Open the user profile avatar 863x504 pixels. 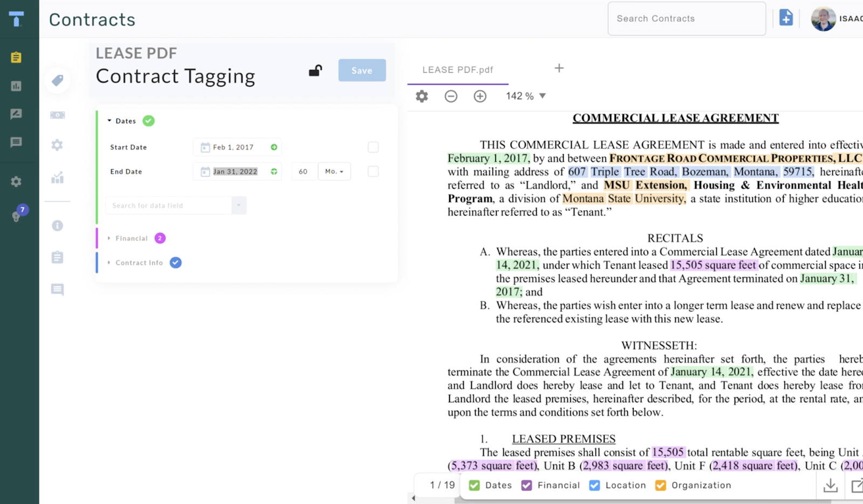[824, 19]
